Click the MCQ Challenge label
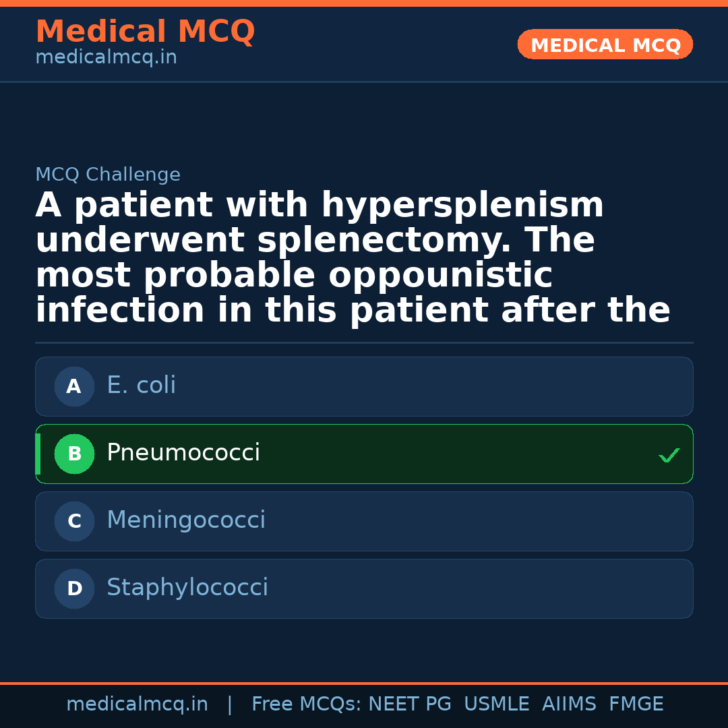 tap(108, 175)
